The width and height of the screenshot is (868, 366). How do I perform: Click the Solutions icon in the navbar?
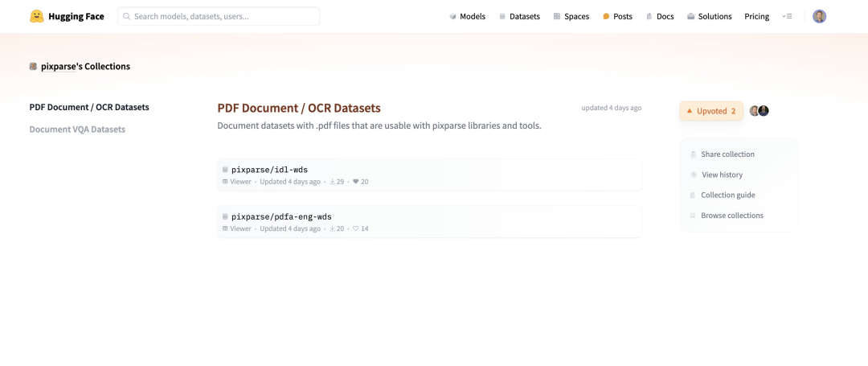[691, 17]
